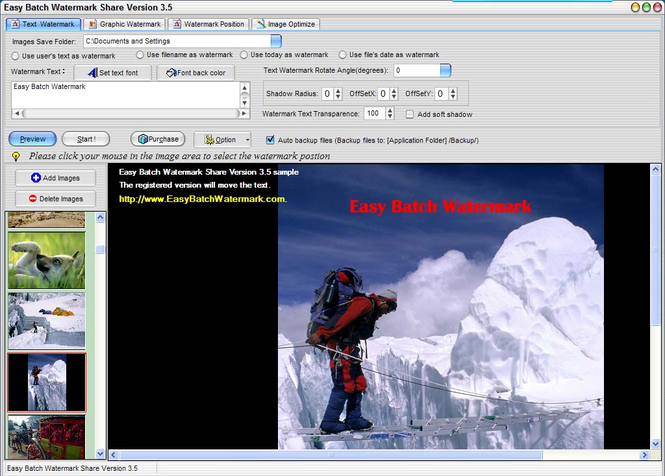Switch to the Graphic Watermark tab

coord(125,24)
